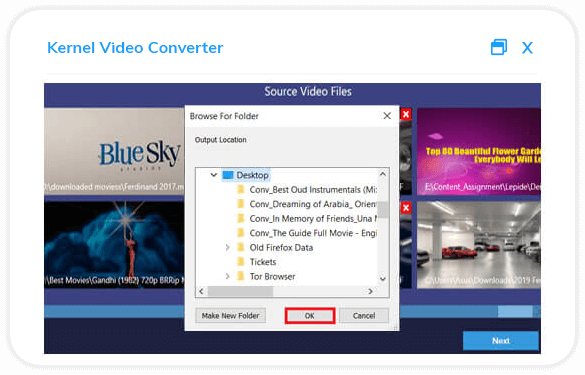The width and height of the screenshot is (585, 375).
Task: Click the Output Location label
Action: (x=220, y=140)
